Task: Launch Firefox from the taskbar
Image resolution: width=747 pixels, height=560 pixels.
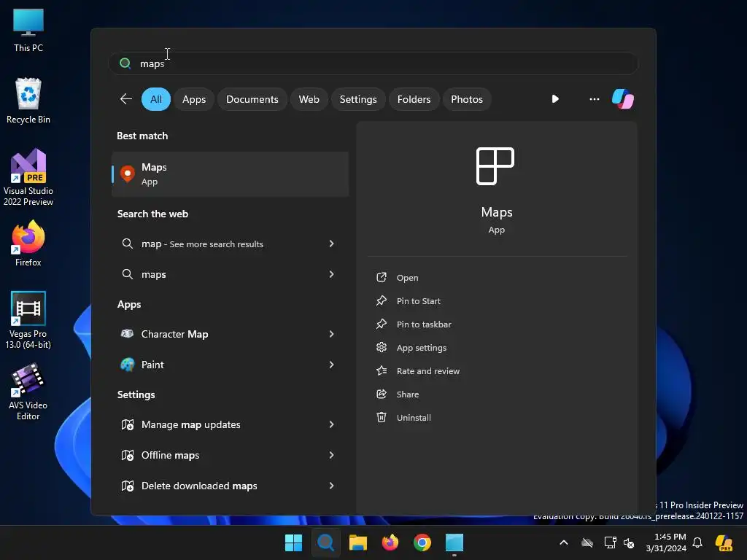Action: click(390, 542)
